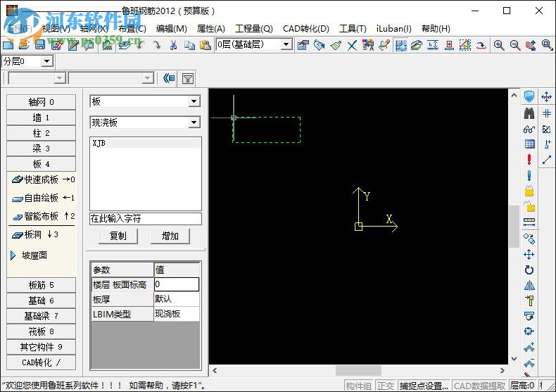Open the 编辑(M) menu
Viewport: 556px width, 392px height.
[x=172, y=29]
